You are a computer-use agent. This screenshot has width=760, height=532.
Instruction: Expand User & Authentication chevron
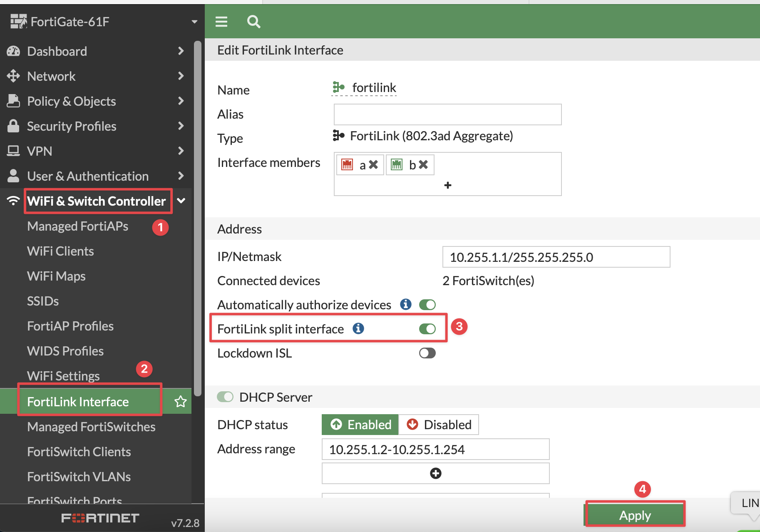click(x=181, y=176)
